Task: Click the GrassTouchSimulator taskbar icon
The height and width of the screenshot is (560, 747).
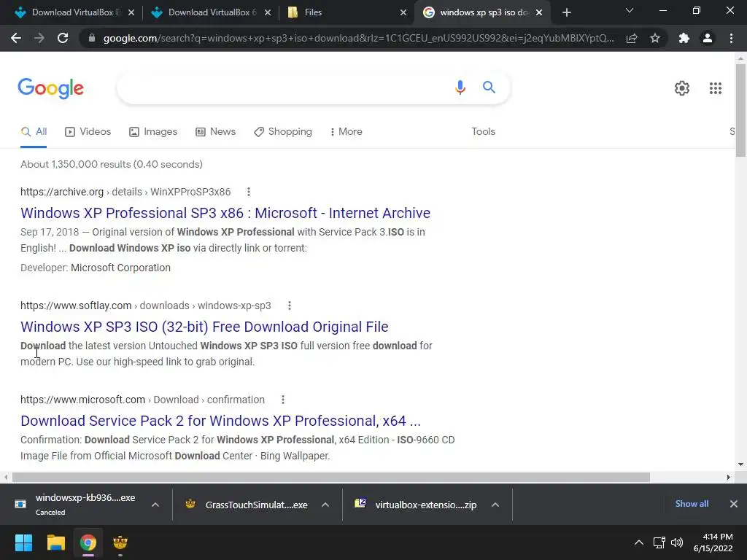Action: [120, 542]
